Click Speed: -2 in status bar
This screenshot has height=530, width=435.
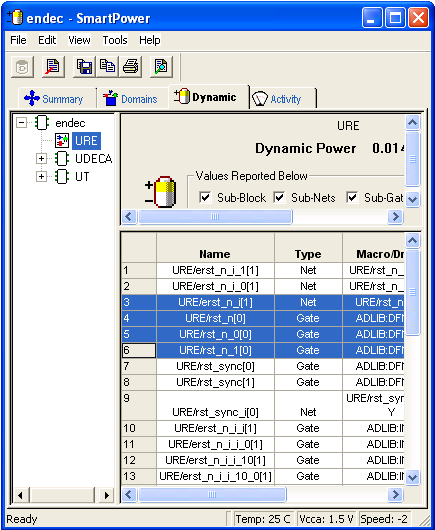coord(384,519)
